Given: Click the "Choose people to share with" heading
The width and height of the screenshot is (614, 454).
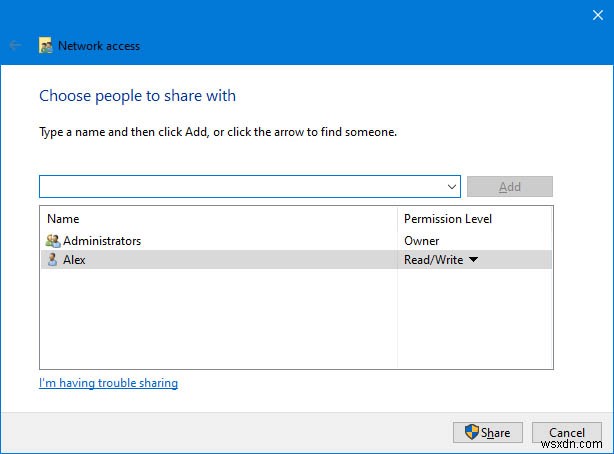Looking at the screenshot, I should pos(137,96).
